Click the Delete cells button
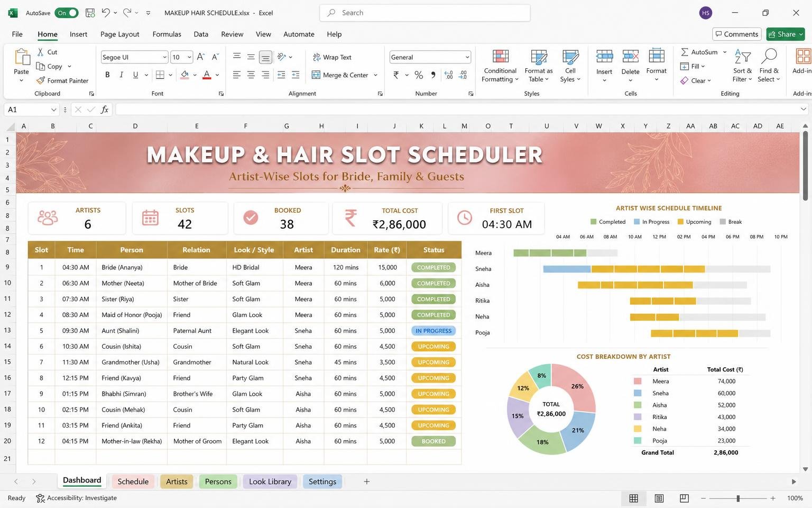The height and width of the screenshot is (508, 812). 630,66
